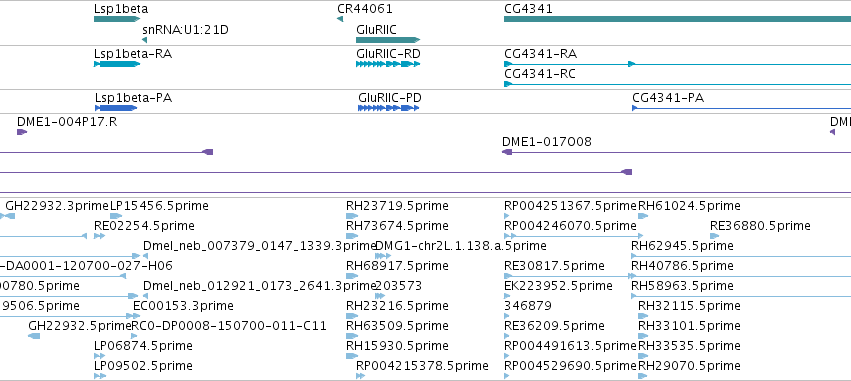The height and width of the screenshot is (381, 851).
Task: Select the CG4341 gene feature
Action: click(677, 19)
